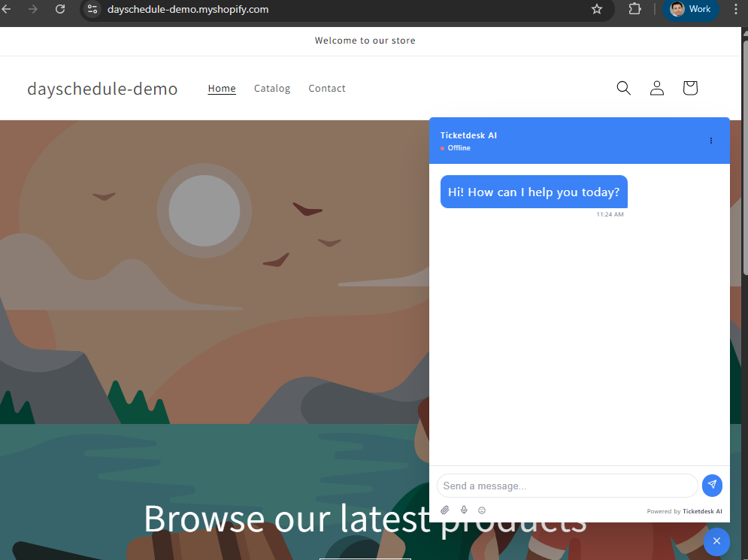748x560 pixels.
Task: Open the Chrome three-dot menu
Action: point(735,9)
